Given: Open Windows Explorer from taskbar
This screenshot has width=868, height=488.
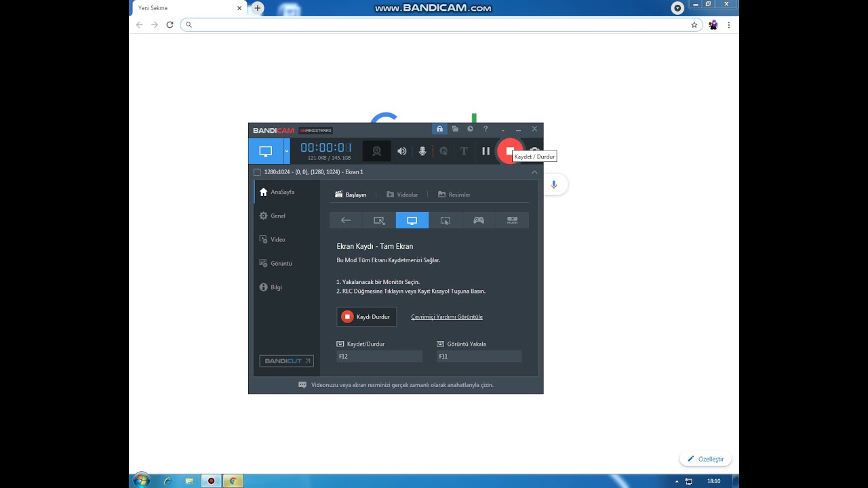Looking at the screenshot, I should point(189,481).
